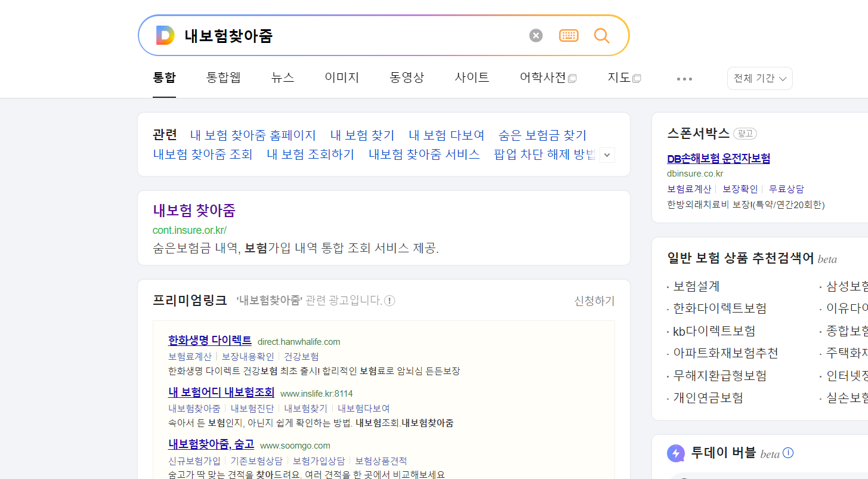Click recommended keyword 보험설계
Viewport: 868px width, 479px height.
pos(696,286)
